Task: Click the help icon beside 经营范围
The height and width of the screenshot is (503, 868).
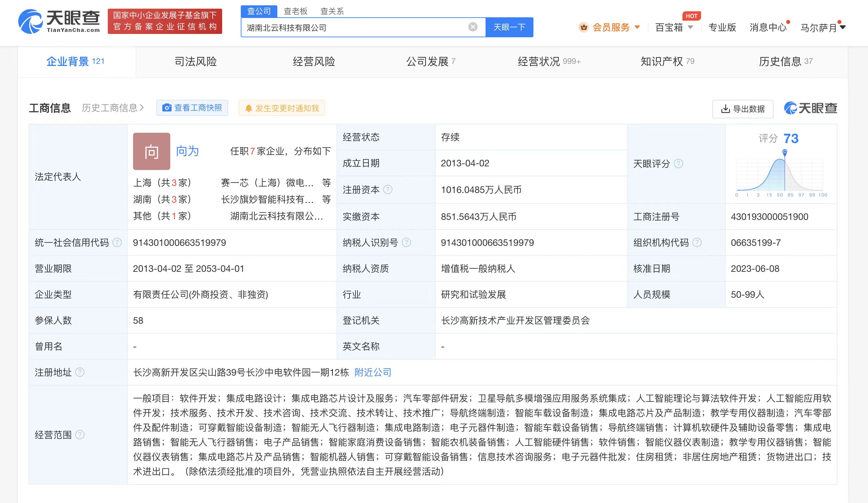Action: (79, 434)
